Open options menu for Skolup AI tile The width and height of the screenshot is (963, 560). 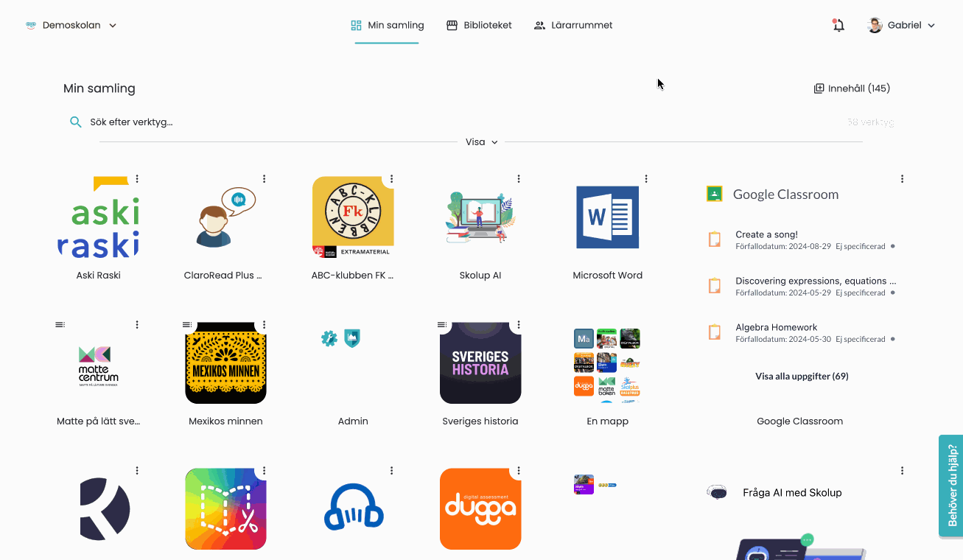coord(519,179)
